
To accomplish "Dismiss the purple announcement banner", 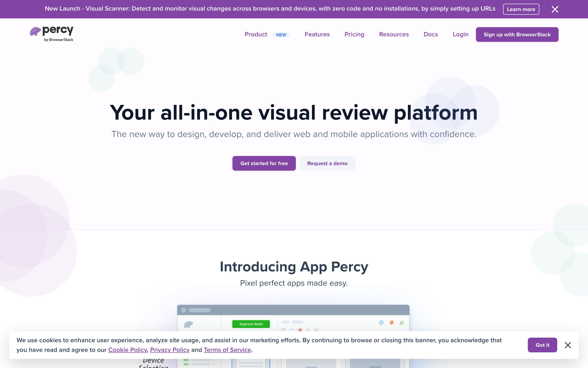I will [x=555, y=9].
